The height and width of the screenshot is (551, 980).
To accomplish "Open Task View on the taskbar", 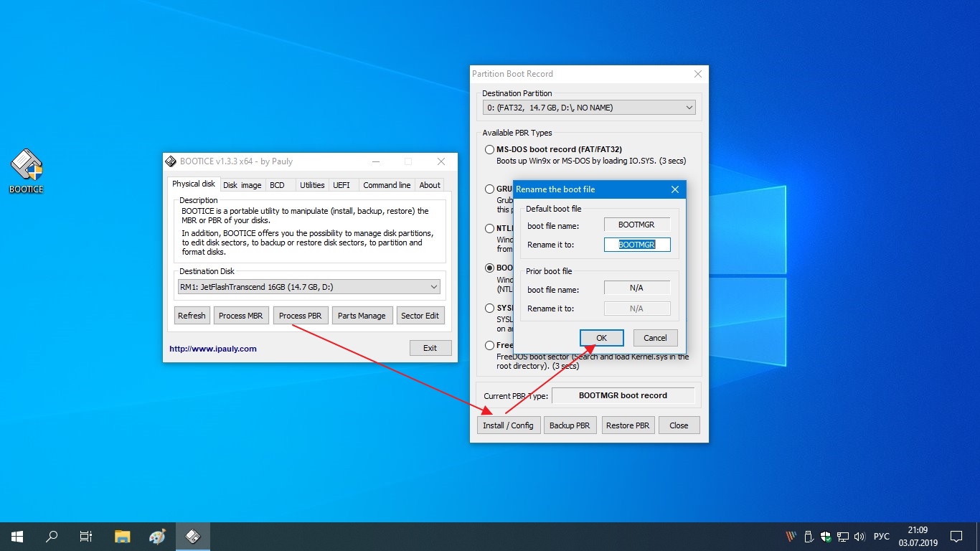I will point(85,537).
